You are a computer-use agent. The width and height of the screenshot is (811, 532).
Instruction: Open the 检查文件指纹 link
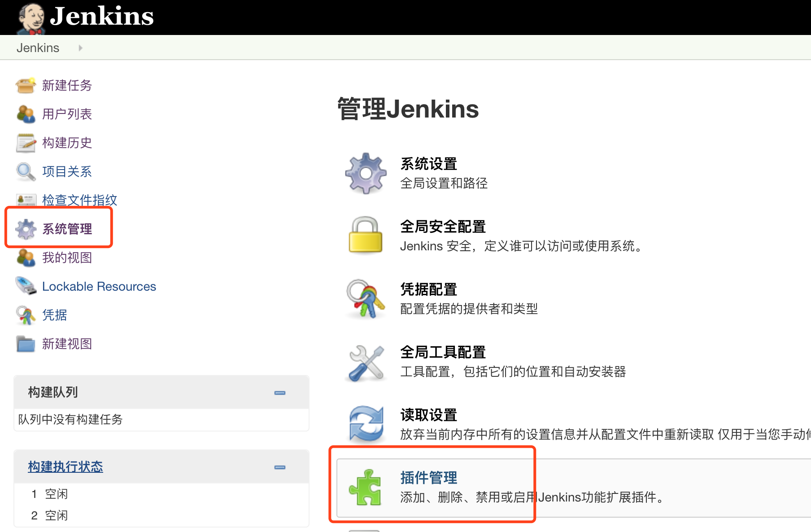tap(79, 200)
